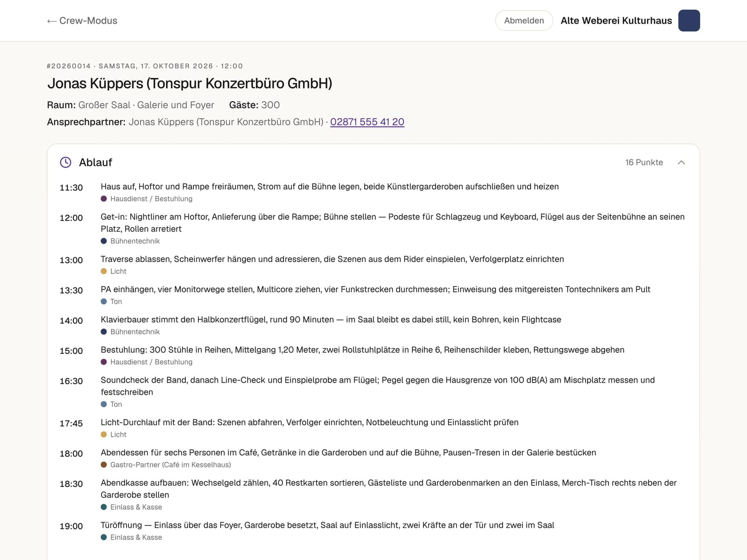Select the 11:30 time entry
The height and width of the screenshot is (560, 747).
(x=71, y=188)
